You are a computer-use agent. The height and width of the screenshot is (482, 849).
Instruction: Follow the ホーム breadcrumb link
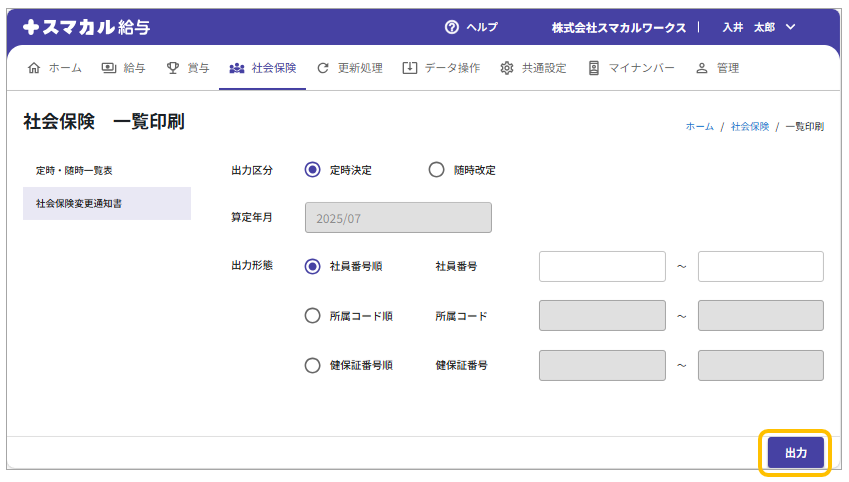(699, 127)
